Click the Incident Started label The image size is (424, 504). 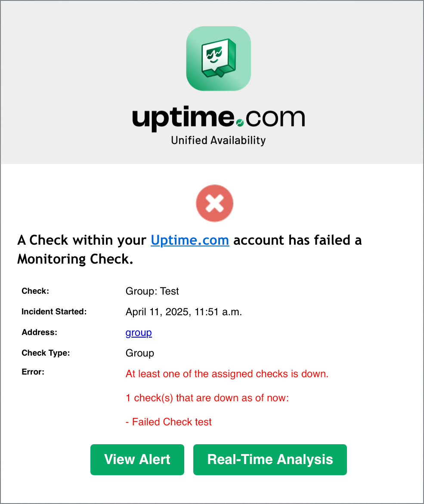(x=54, y=311)
